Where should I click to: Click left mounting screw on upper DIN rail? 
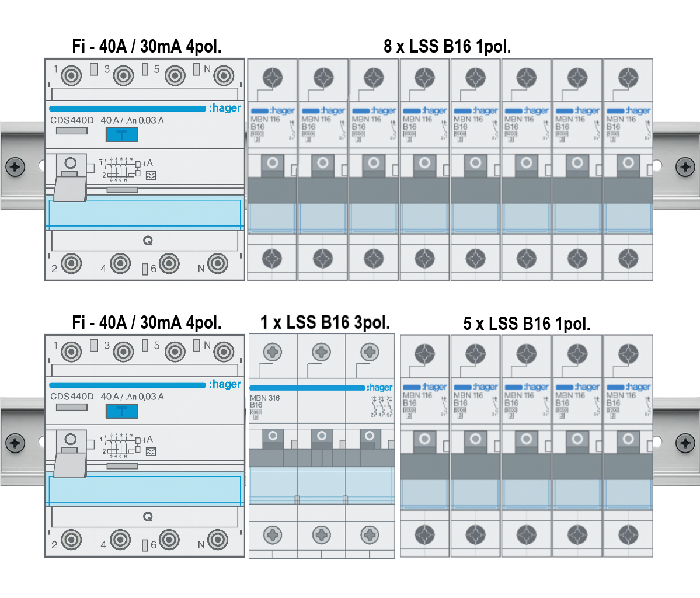click(15, 166)
